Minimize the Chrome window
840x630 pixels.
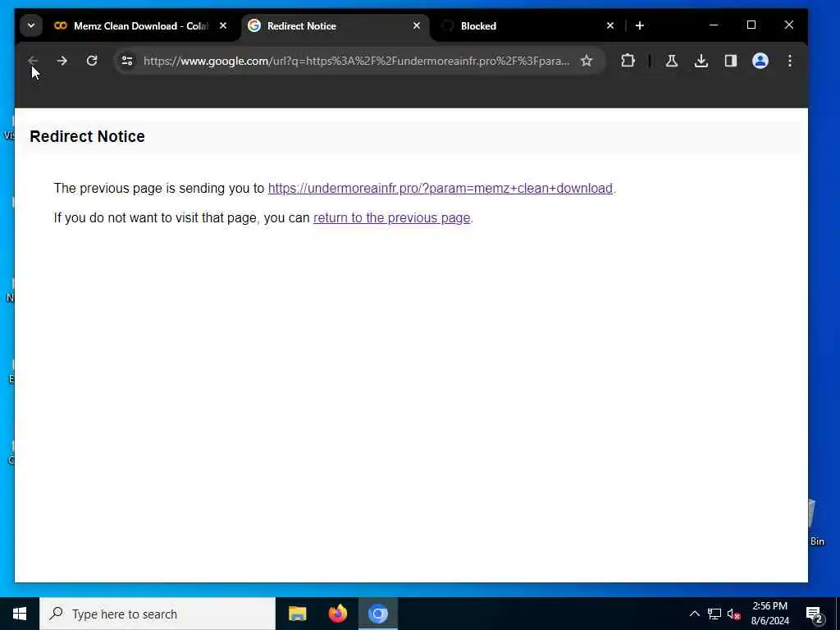point(714,25)
